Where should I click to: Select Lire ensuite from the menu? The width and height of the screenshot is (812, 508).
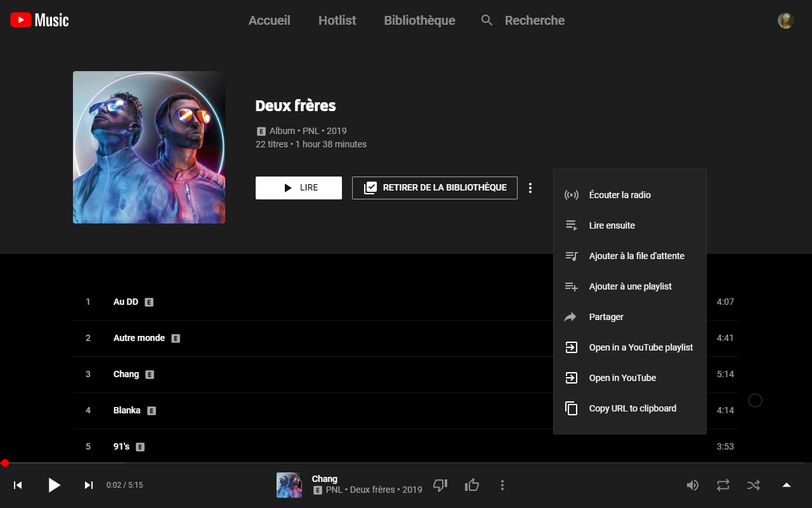tap(629, 225)
